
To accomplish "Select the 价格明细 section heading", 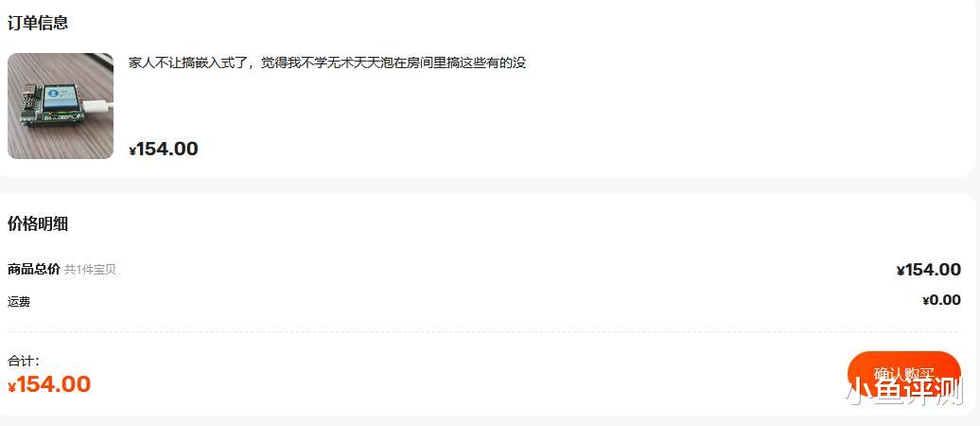I will (x=38, y=224).
